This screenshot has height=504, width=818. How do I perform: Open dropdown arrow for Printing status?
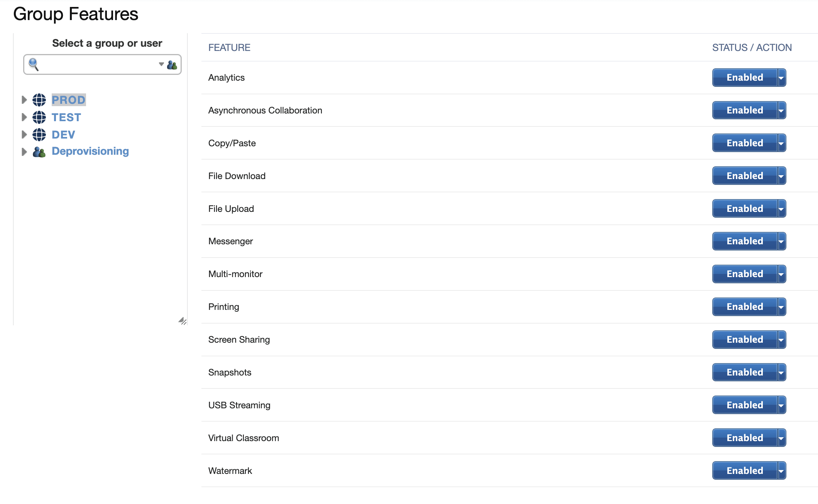click(781, 307)
